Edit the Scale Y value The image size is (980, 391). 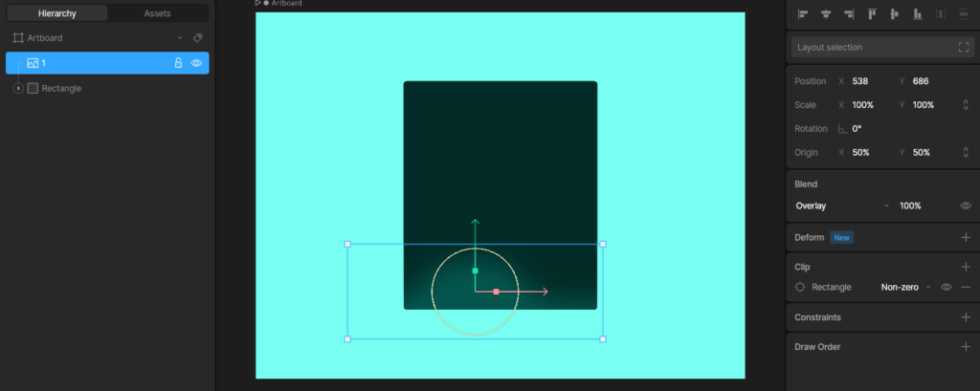[x=924, y=105]
